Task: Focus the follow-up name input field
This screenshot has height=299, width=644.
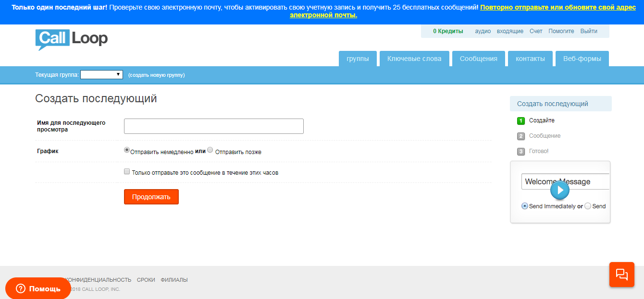Action: [x=214, y=126]
